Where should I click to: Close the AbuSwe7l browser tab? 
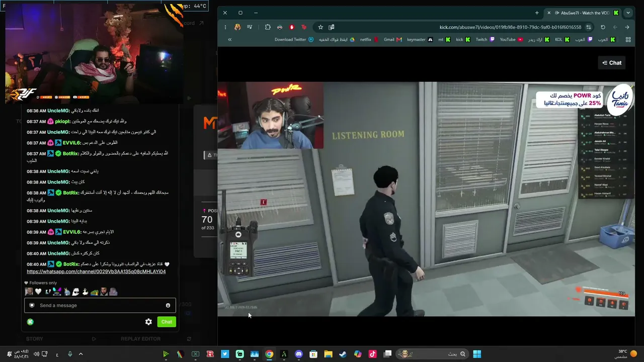tap(549, 13)
